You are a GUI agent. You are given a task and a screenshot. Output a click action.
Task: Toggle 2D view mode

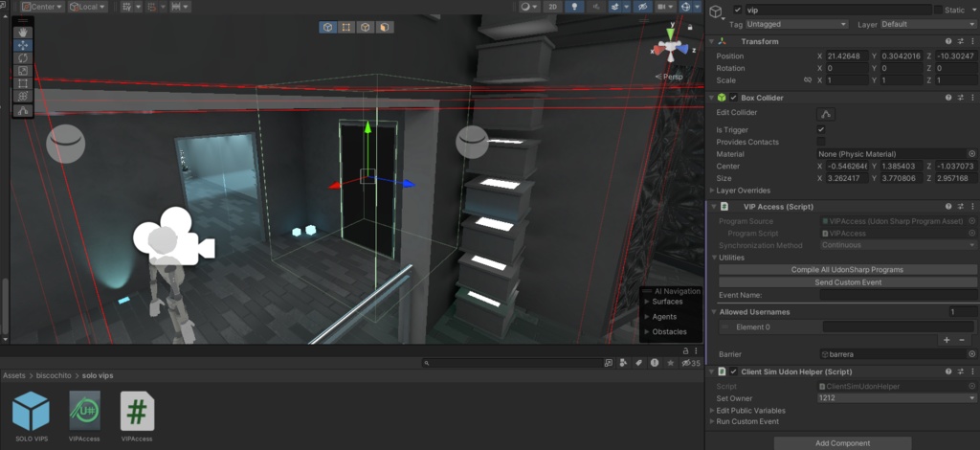click(x=552, y=7)
